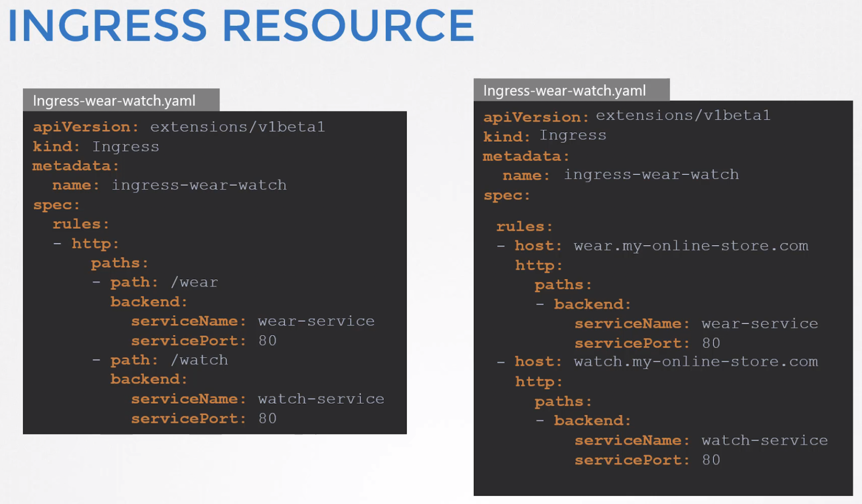Screen dimensions: 862x504
Task: Click left panel name ingress-wear-watch value
Action: click(199, 185)
